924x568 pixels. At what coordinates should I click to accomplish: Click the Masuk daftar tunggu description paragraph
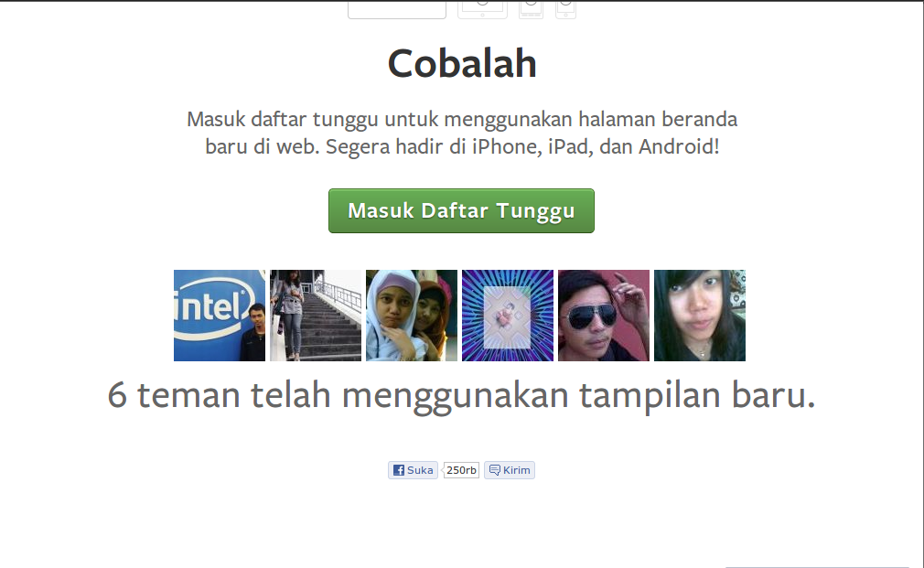[x=462, y=133]
